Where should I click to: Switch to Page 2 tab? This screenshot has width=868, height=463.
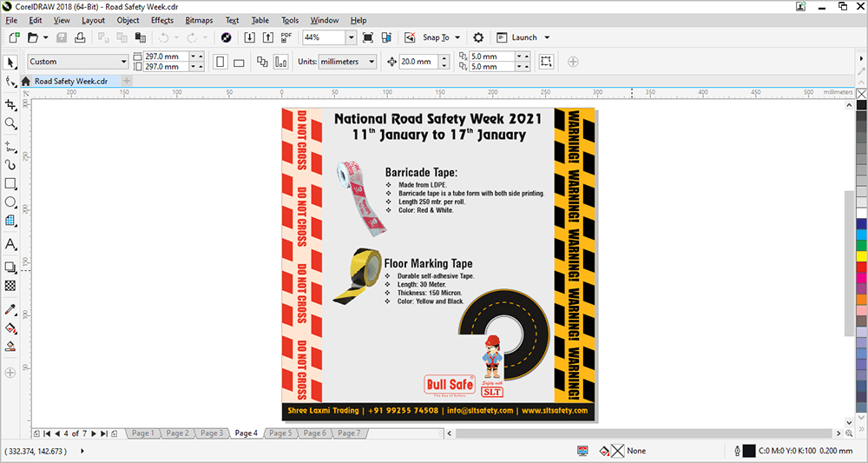178,433
